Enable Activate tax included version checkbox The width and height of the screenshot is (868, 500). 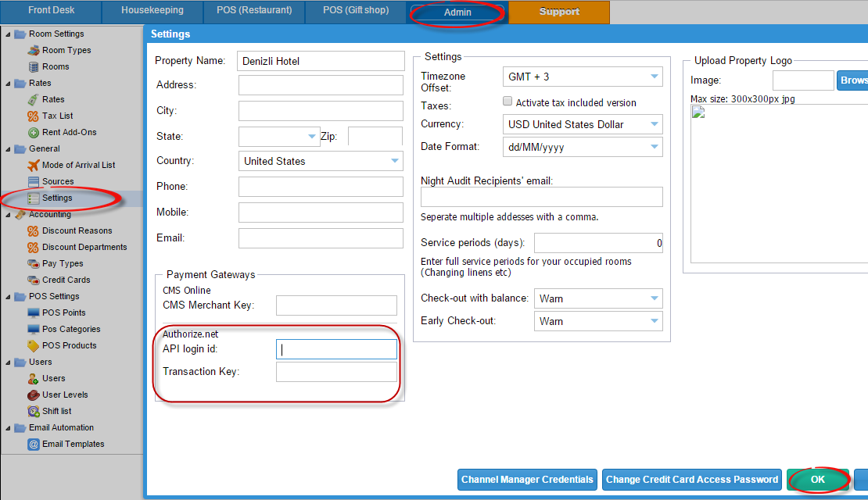507,102
